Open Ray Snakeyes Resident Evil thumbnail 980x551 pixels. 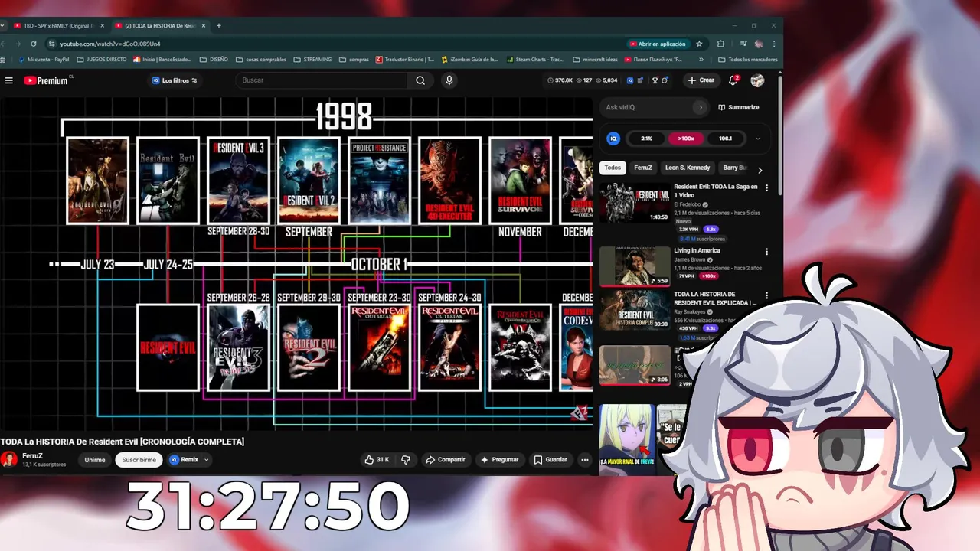click(x=635, y=309)
